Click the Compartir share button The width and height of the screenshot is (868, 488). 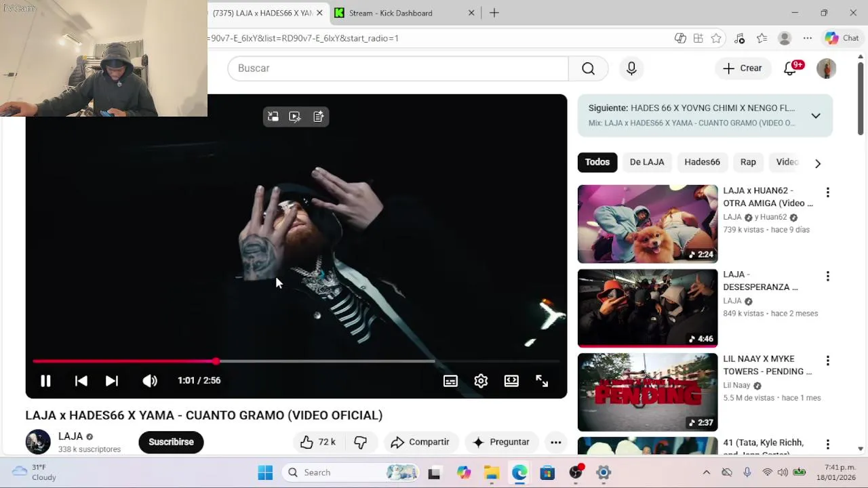click(420, 442)
